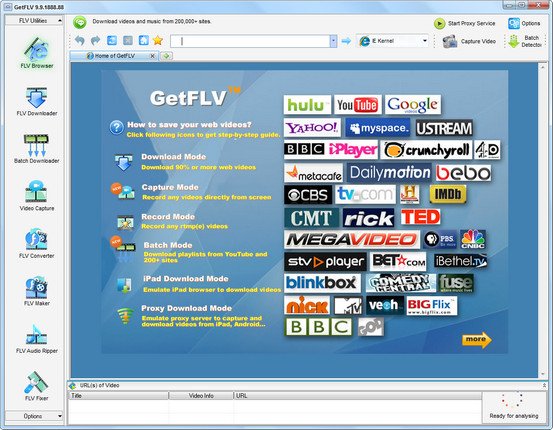The height and width of the screenshot is (430, 553).
Task: Open the iPad Download Mode guide
Action: (199, 284)
